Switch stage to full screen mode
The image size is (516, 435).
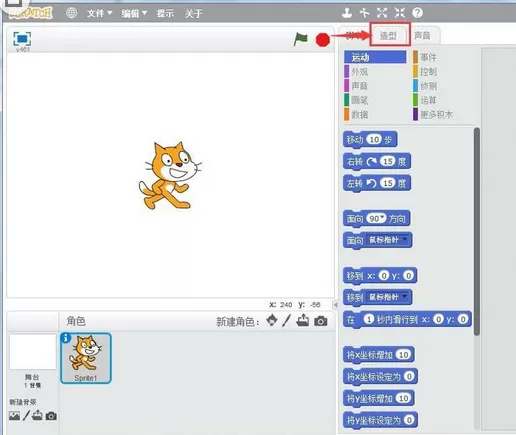click(x=22, y=39)
